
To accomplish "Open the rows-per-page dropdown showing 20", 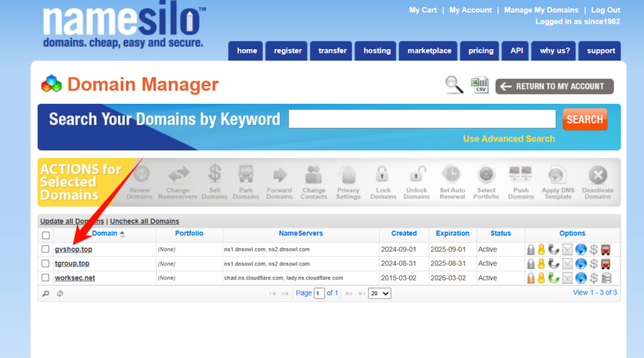I will [379, 293].
